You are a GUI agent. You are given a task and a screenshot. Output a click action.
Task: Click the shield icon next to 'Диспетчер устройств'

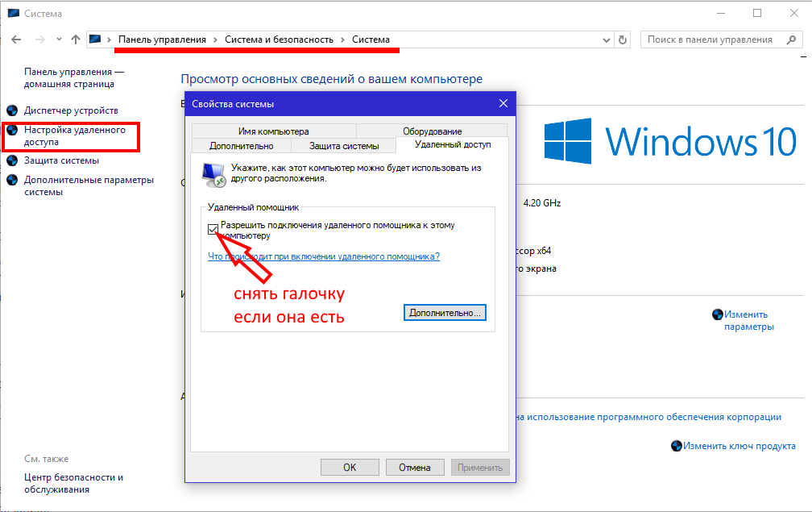click(x=12, y=110)
